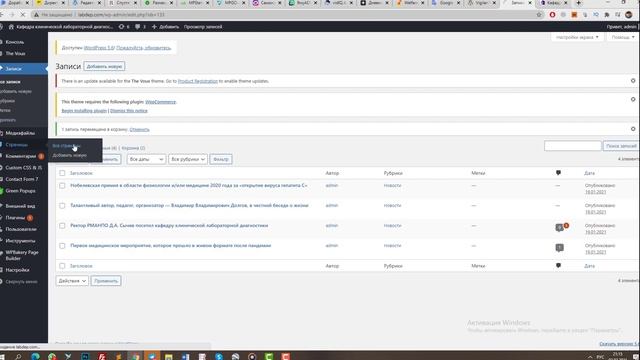Open new browser tab with plus button
This screenshot has height=360, width=640.
[578, 3]
